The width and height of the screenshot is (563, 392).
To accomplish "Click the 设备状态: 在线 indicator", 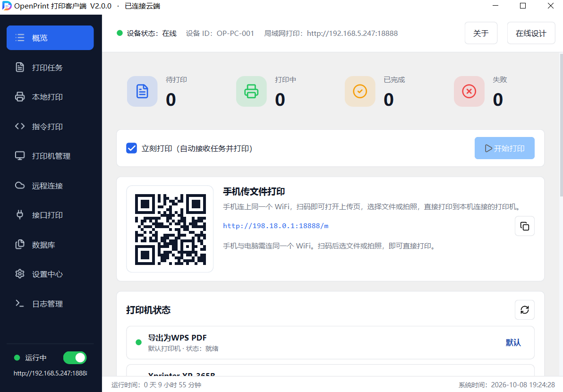I will click(147, 34).
